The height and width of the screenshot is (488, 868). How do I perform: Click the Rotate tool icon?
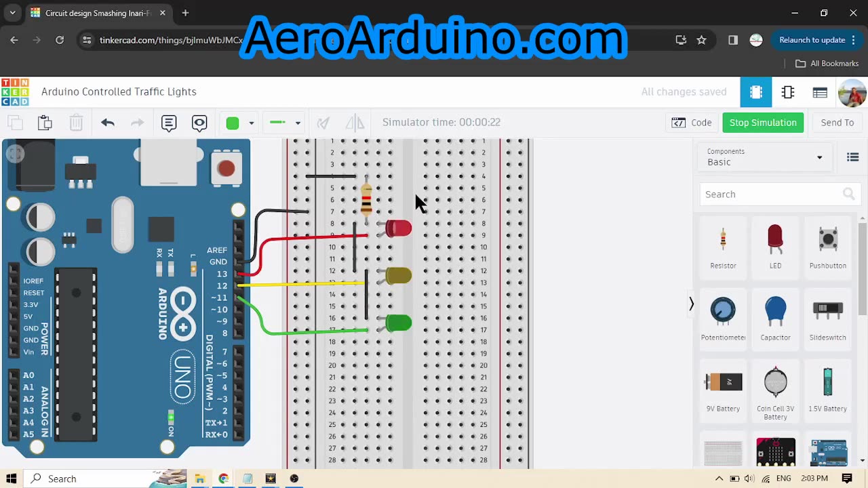(x=323, y=123)
